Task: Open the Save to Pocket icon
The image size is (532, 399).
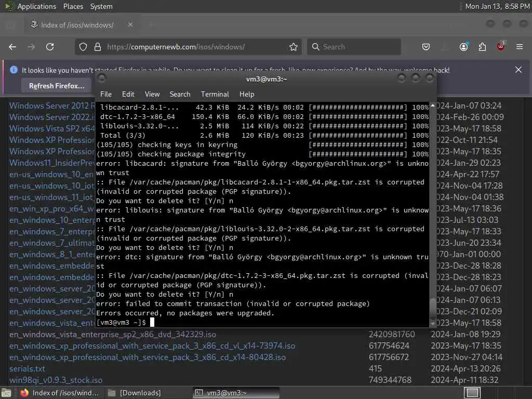Action: pyautogui.click(x=426, y=47)
